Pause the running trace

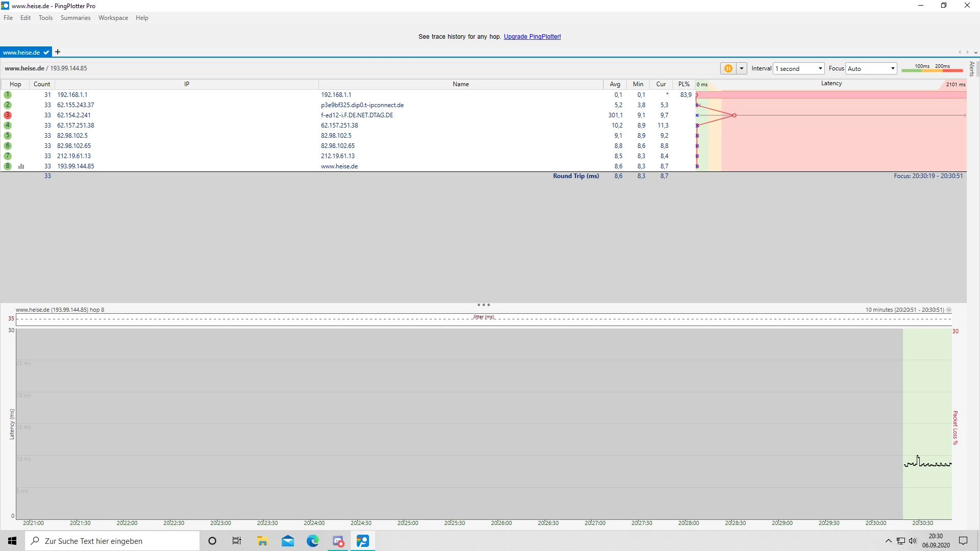(x=728, y=68)
